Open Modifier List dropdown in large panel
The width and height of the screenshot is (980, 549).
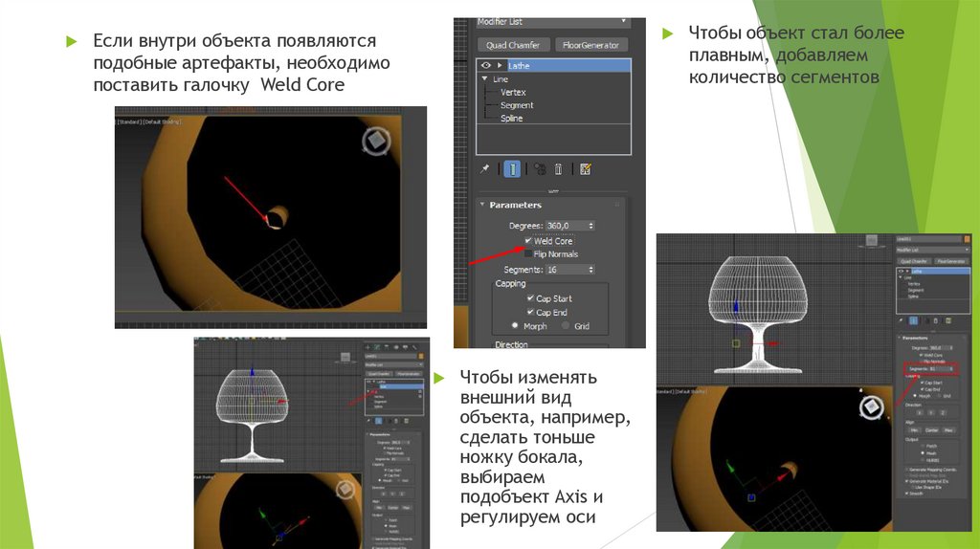553,22
